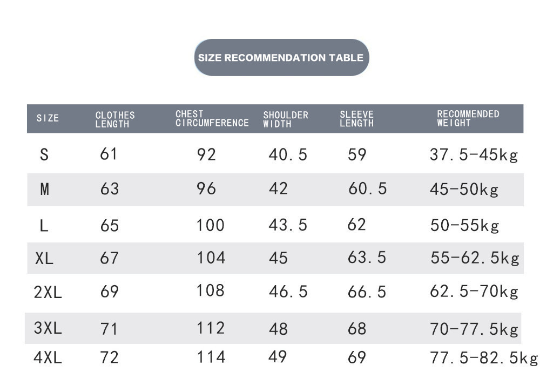The image size is (553, 392).
Task: Select the 2XL size row label
Action: [48, 292]
